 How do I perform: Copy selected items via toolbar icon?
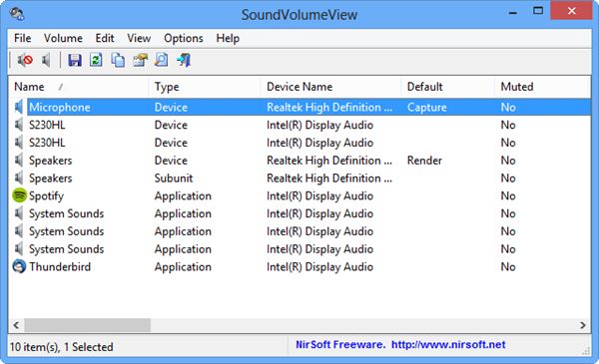[118, 60]
